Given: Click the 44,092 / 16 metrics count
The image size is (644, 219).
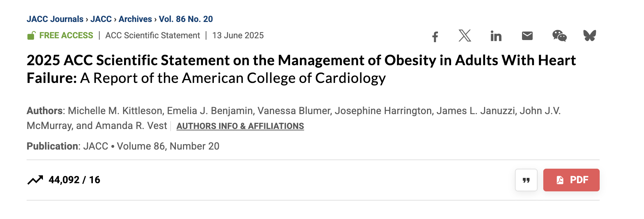Looking at the screenshot, I should point(74,180).
